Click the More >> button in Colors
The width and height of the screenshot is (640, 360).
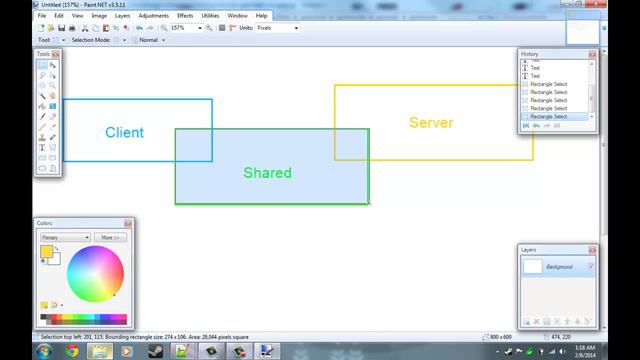click(x=110, y=237)
